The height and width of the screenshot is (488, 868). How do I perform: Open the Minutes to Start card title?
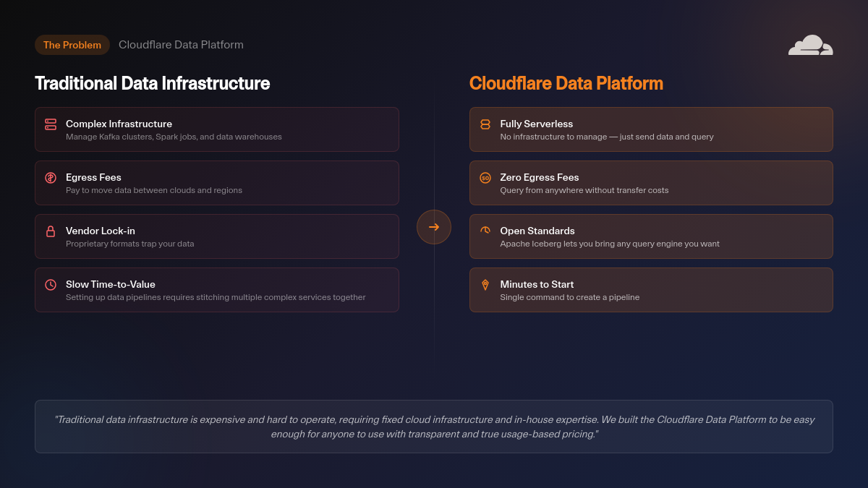coord(537,284)
